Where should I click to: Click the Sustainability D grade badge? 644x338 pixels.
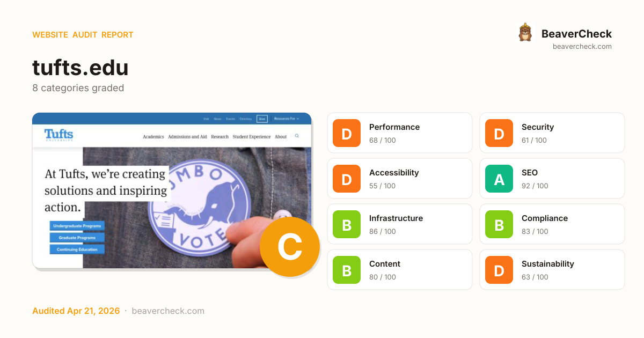pyautogui.click(x=499, y=270)
